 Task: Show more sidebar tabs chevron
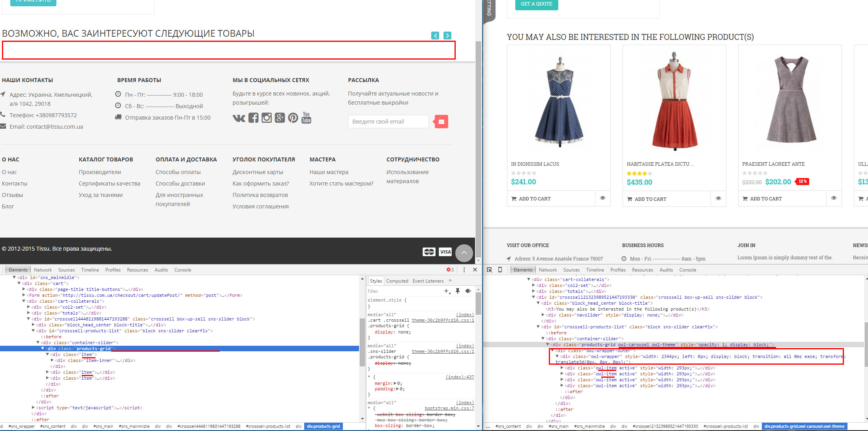tap(450, 281)
